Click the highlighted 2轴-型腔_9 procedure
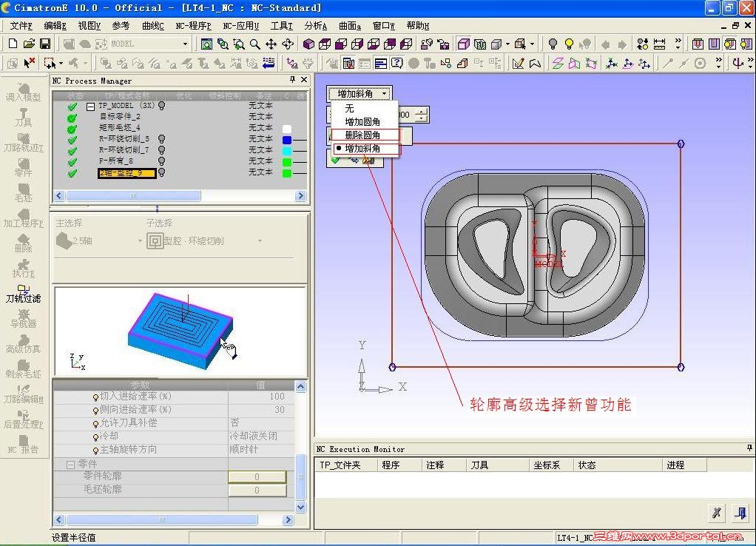The width and height of the screenshot is (756, 546). (x=127, y=173)
